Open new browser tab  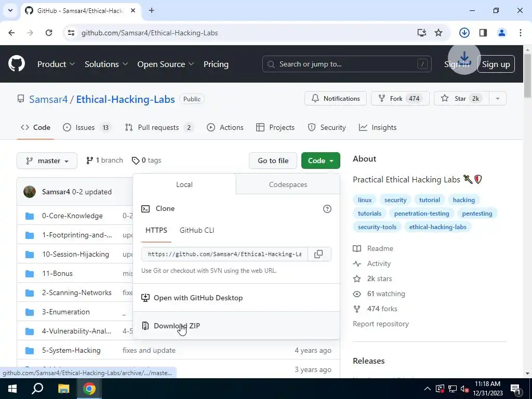pos(152,10)
